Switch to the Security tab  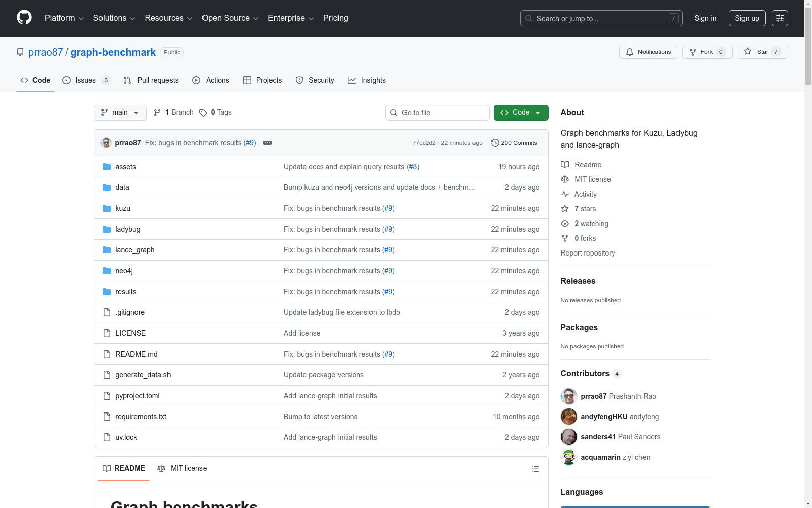click(315, 80)
